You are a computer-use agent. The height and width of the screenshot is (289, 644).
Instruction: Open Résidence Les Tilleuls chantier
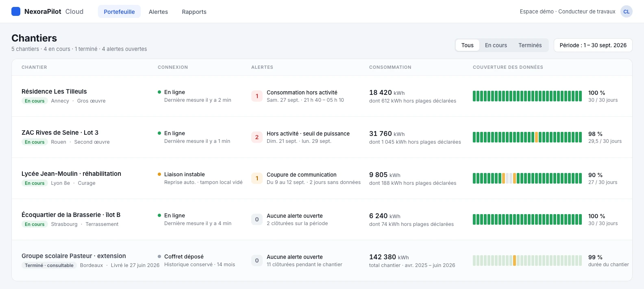pyautogui.click(x=54, y=92)
